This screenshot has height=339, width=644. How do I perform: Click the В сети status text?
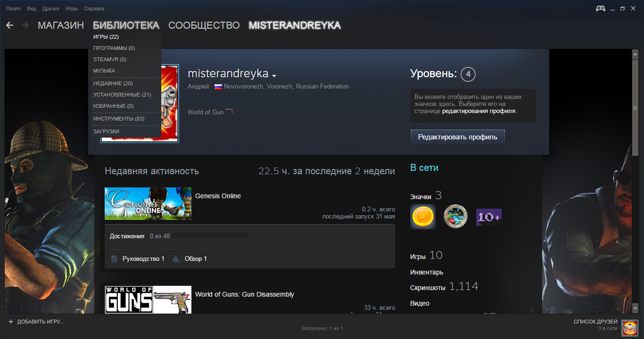pos(424,168)
